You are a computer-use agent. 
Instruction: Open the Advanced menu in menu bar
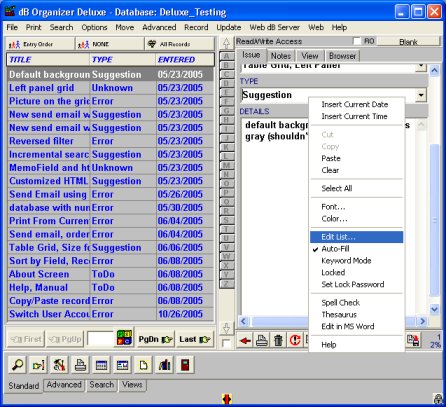click(159, 27)
